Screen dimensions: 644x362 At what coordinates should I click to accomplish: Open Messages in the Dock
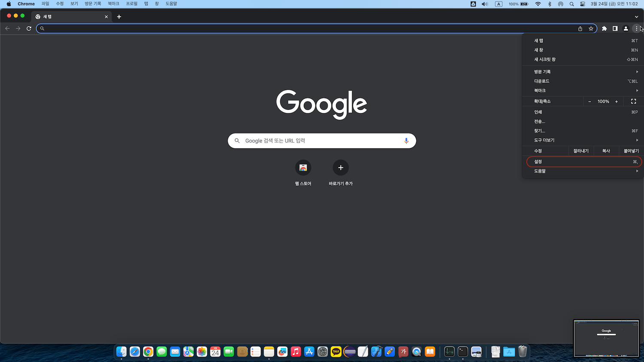[161, 352]
